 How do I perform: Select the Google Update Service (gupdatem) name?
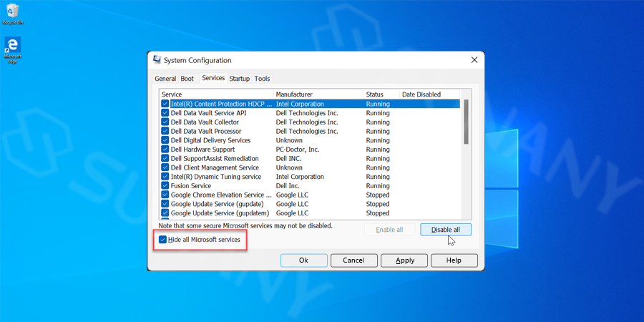(x=220, y=213)
